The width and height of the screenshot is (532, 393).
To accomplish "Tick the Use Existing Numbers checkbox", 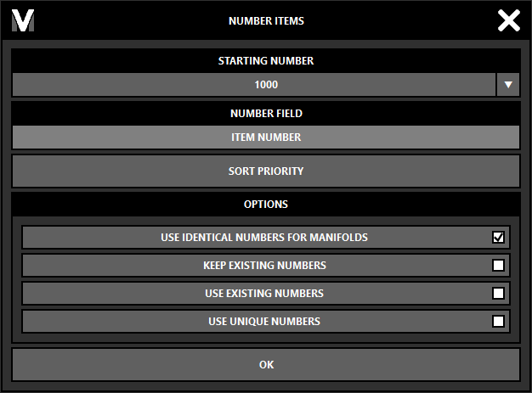I will click(498, 294).
